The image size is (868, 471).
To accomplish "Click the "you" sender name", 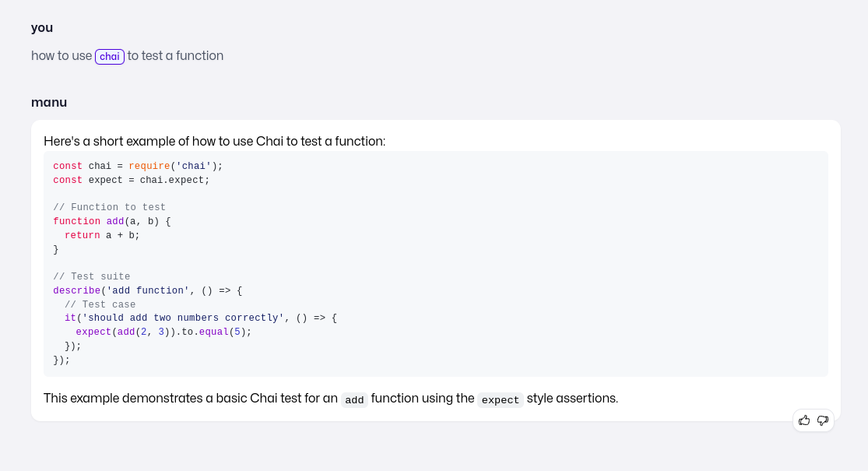I will (42, 27).
